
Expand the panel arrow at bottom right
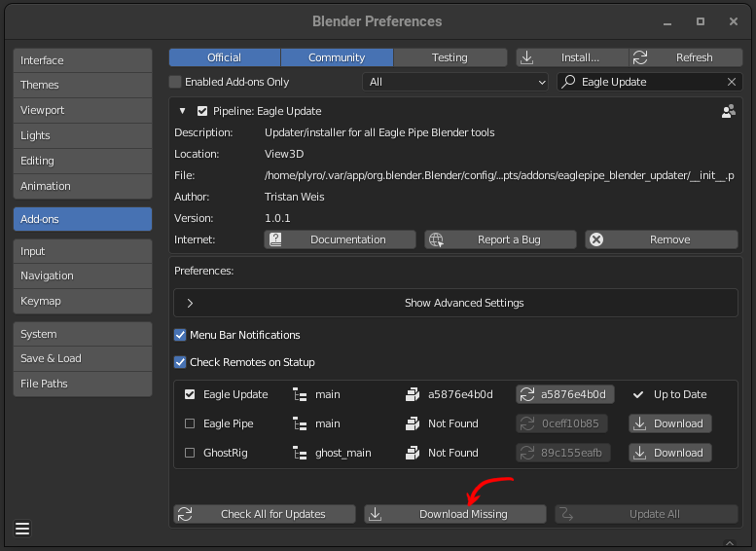730,543
